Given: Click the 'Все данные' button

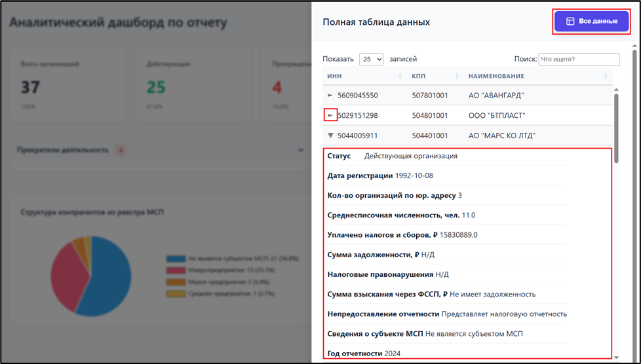Looking at the screenshot, I should point(592,22).
